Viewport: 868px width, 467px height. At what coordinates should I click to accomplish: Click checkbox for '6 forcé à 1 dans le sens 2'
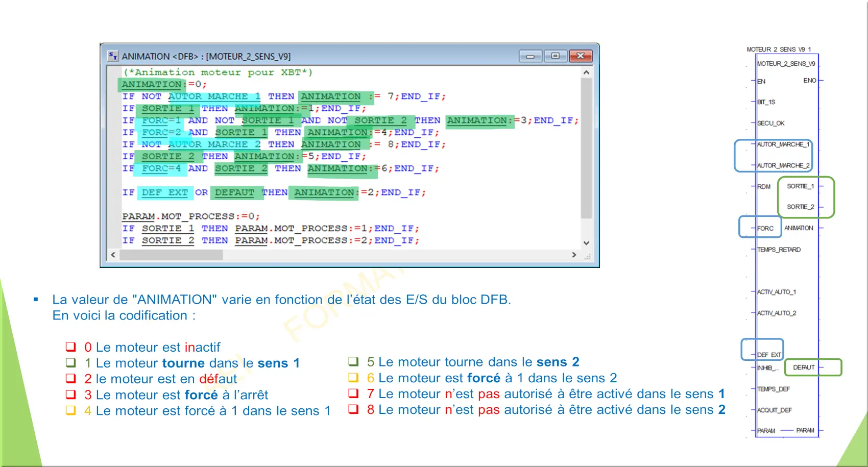(353, 378)
